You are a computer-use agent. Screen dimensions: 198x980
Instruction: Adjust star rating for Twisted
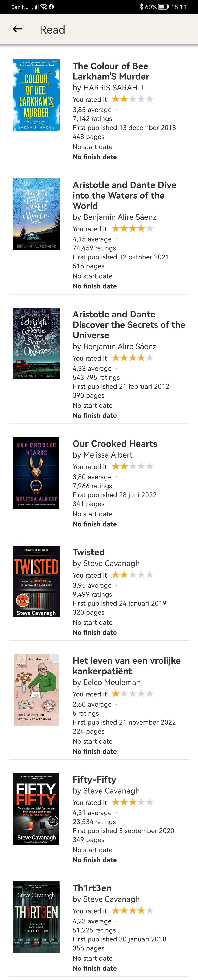pos(132,575)
